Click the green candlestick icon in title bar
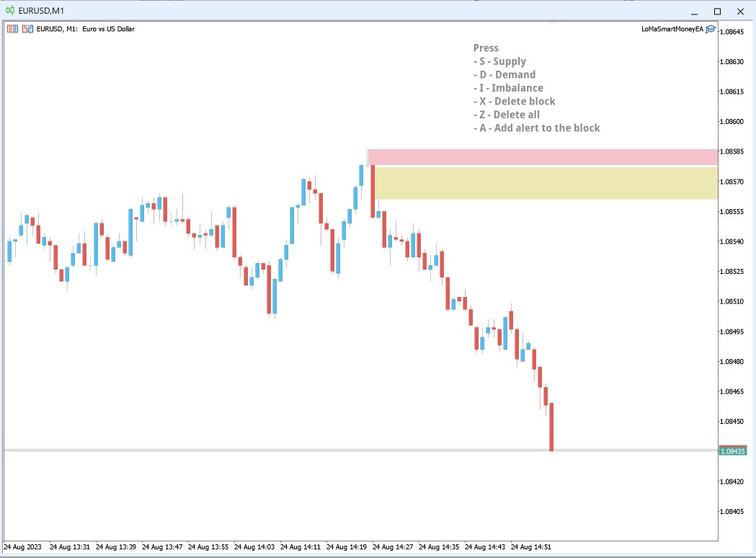756x558 pixels. point(9,11)
